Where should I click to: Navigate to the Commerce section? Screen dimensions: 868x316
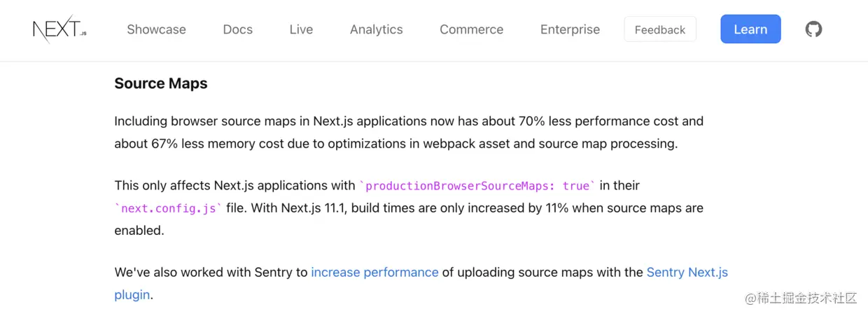(471, 29)
